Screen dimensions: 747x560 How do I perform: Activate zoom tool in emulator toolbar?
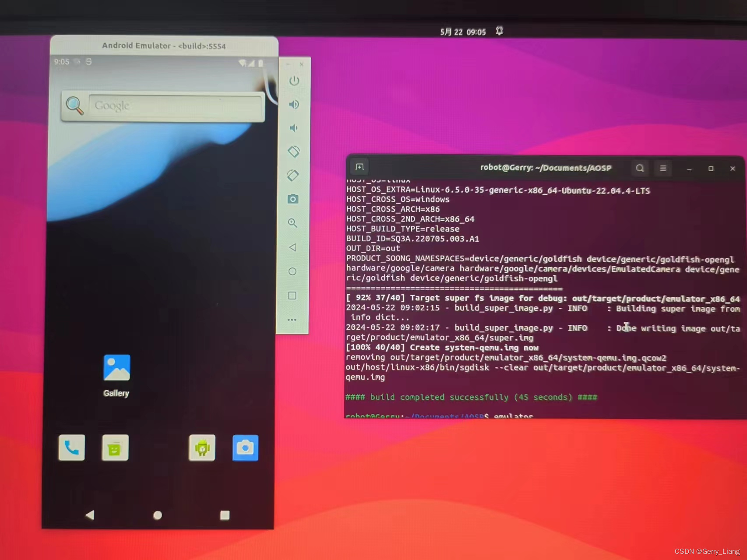[292, 223]
